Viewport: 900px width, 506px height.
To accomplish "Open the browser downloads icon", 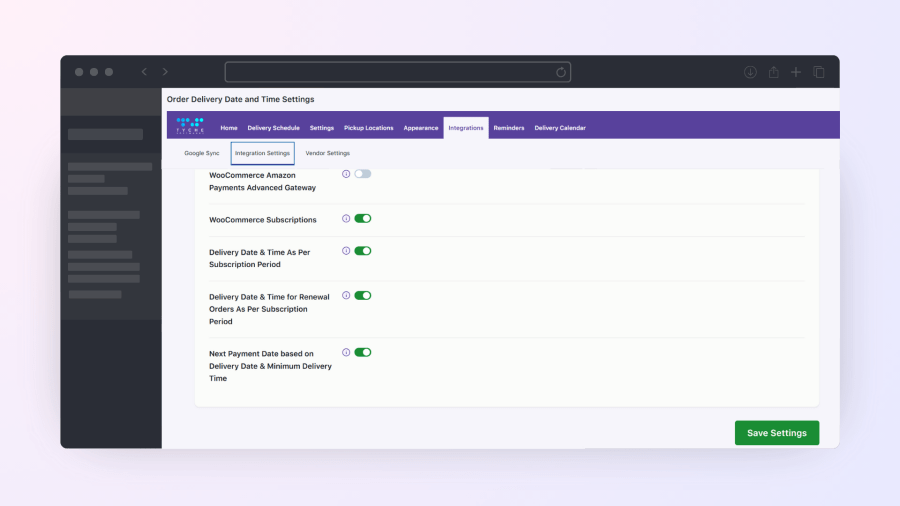I will [750, 72].
